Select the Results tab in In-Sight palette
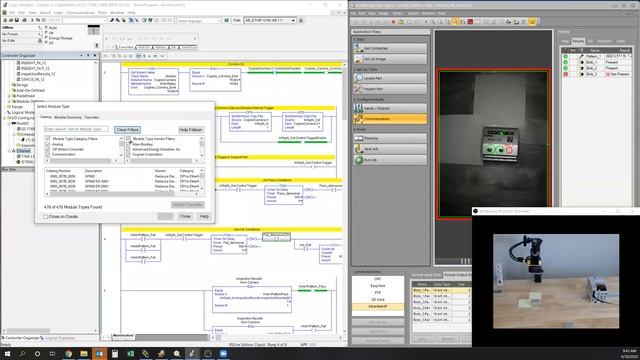 pos(578,41)
